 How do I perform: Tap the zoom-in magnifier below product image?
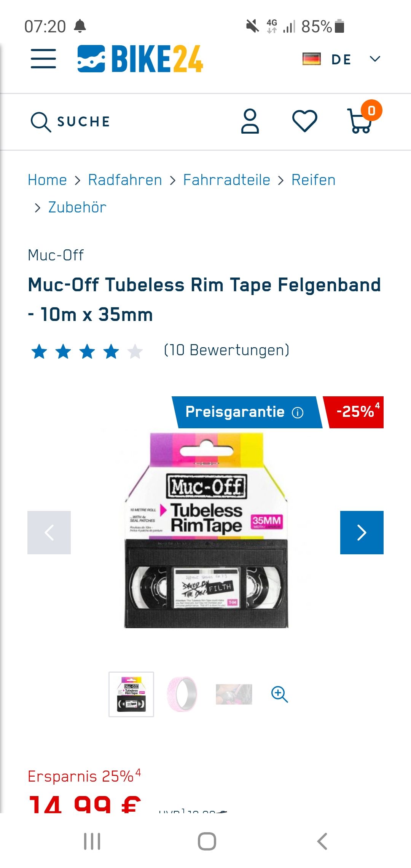pyautogui.click(x=279, y=694)
